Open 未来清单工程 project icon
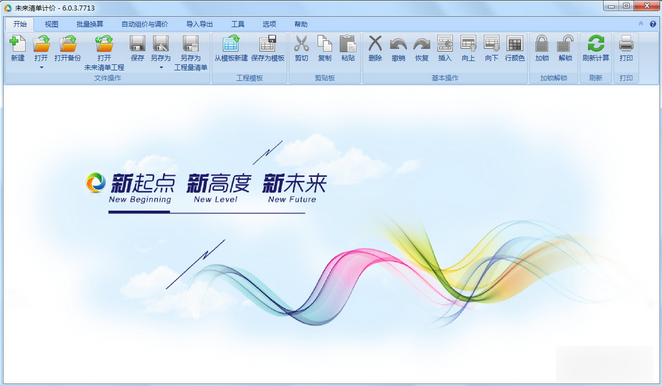Viewport: 662px width, 386px height. [x=104, y=43]
